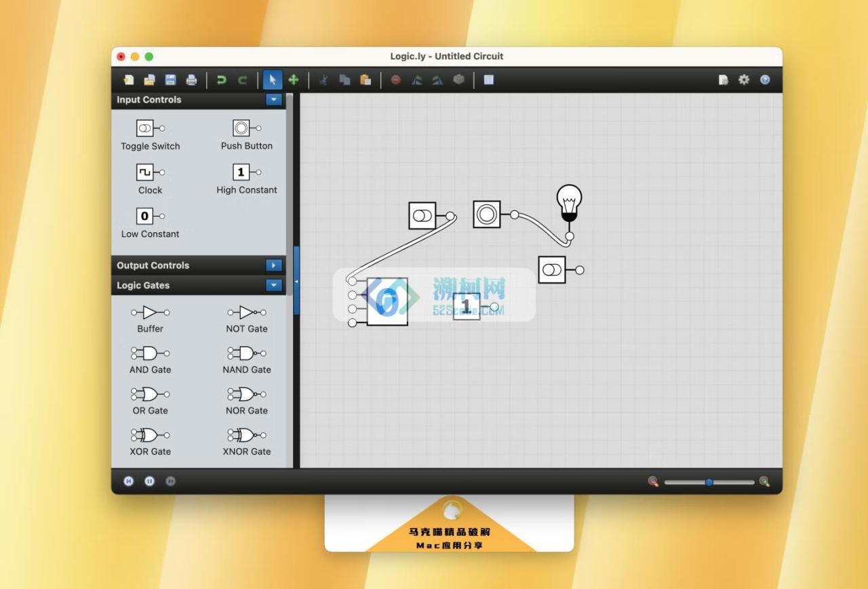The height and width of the screenshot is (589, 868).
Task: Open application settings gear
Action: (x=744, y=80)
